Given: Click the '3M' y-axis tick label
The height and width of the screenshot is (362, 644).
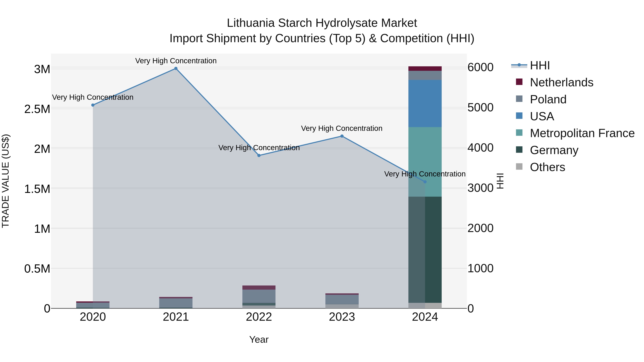Looking at the screenshot, I should (x=42, y=69).
